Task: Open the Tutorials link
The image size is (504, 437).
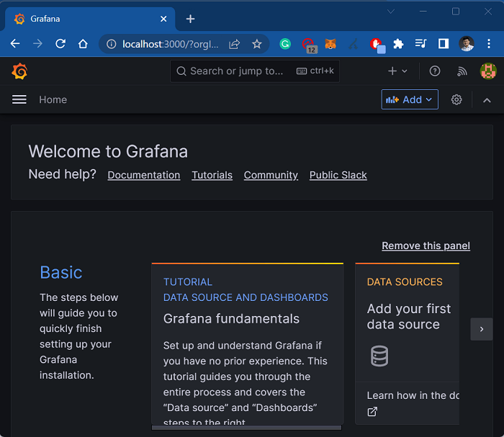Action: (x=212, y=175)
